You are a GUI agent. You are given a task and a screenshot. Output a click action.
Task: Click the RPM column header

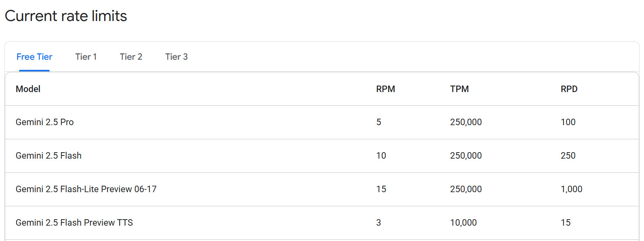[385, 89]
